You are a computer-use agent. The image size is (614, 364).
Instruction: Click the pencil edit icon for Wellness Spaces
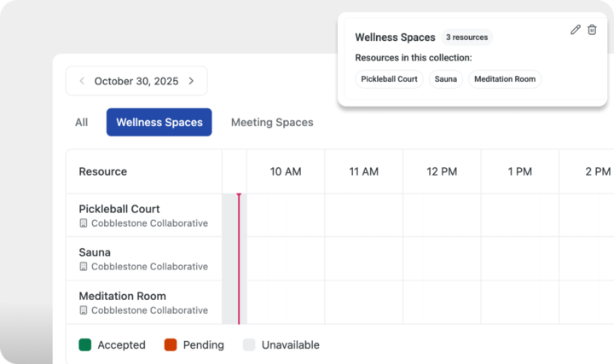coord(576,30)
